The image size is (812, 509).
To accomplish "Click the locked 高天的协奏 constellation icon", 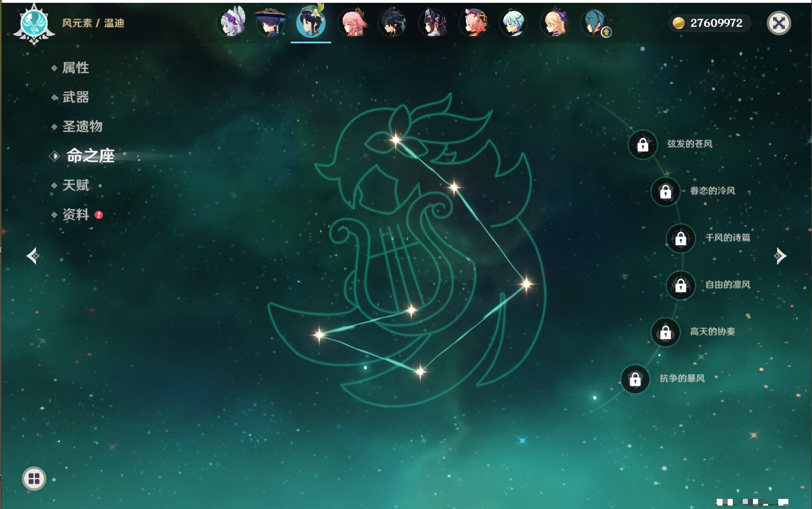I will pos(665,332).
